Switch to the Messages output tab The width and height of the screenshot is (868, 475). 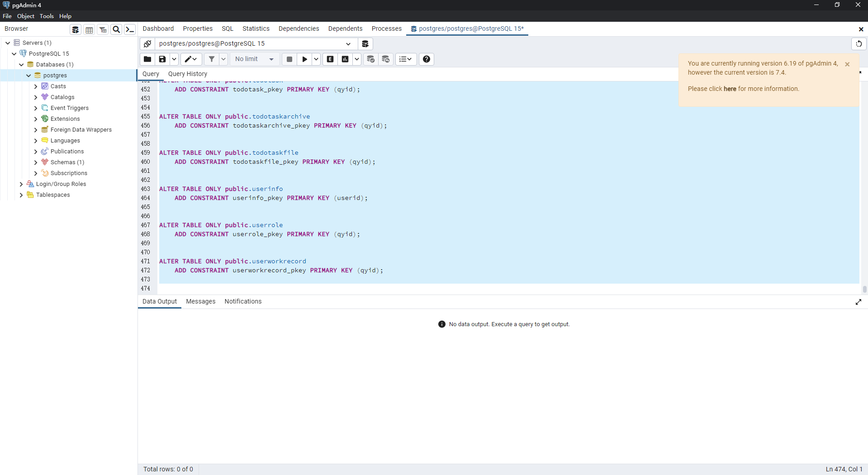click(200, 301)
